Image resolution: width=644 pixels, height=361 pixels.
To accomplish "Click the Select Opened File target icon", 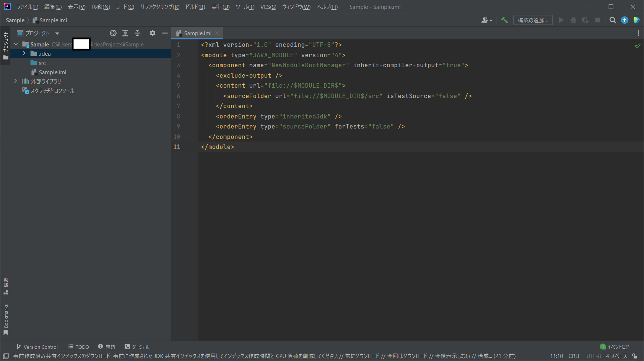I will (113, 33).
